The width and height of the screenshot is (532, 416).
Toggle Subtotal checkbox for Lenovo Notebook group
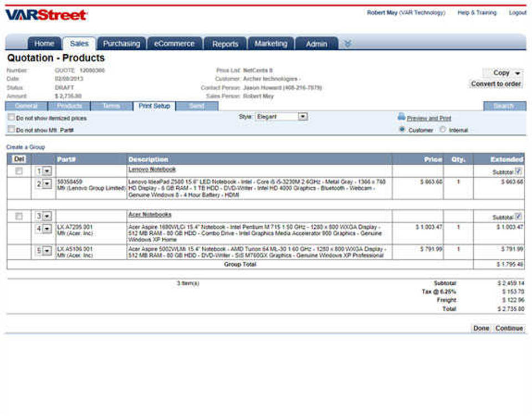[x=518, y=171]
